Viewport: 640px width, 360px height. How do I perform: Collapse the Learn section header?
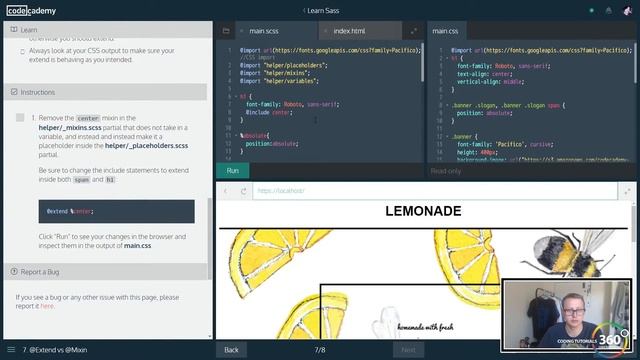(x=108, y=30)
